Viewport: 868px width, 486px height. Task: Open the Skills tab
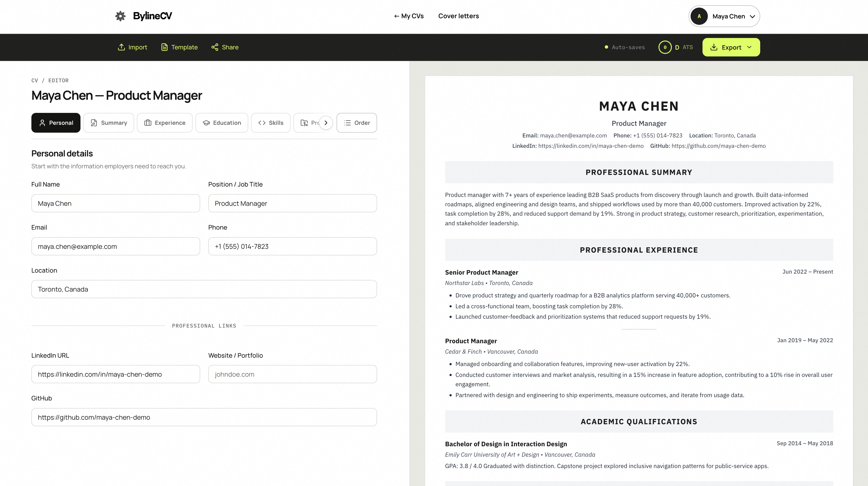point(271,123)
